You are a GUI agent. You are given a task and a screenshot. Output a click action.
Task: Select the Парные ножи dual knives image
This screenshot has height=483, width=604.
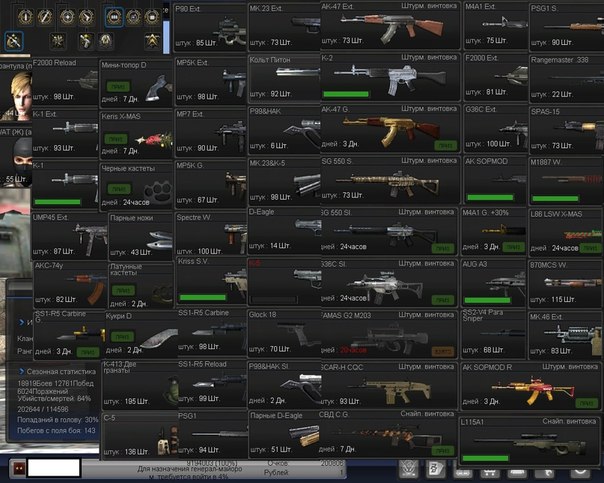(160, 240)
